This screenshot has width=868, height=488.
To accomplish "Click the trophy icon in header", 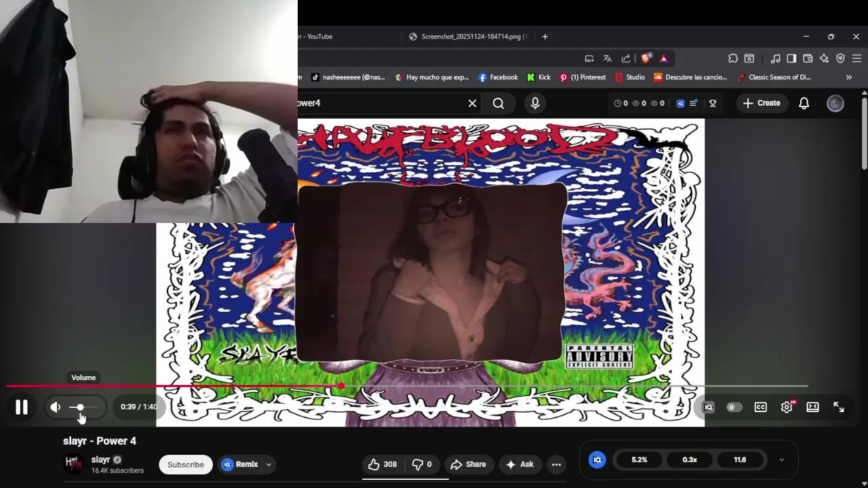I will [x=713, y=103].
